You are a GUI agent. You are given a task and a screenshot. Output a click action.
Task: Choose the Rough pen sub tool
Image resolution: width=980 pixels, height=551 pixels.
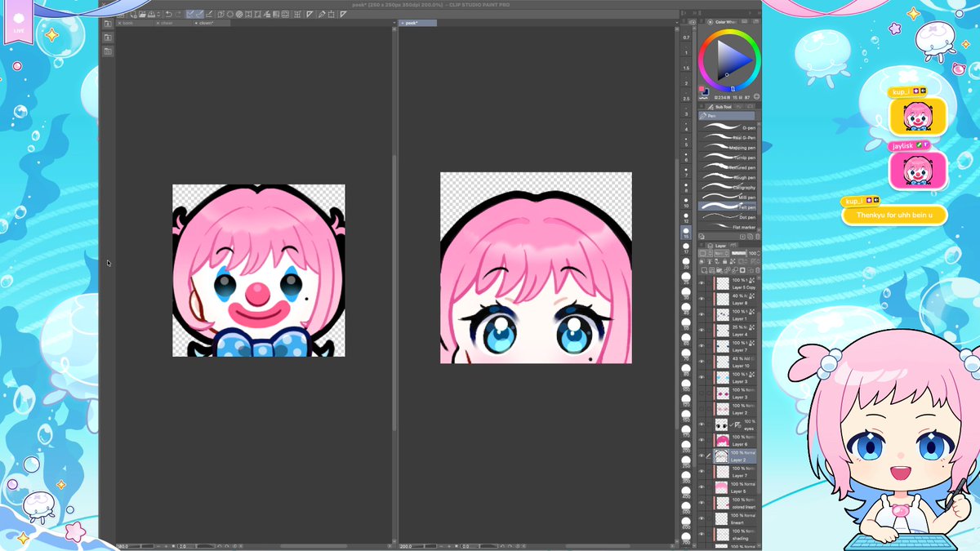coord(727,177)
